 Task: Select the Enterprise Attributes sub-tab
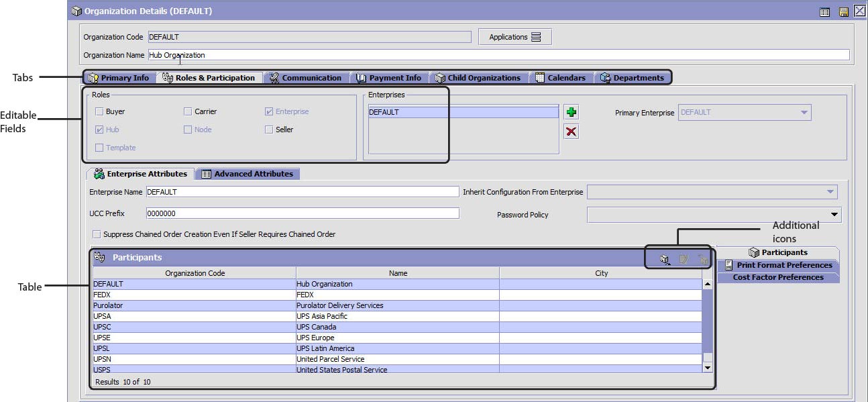coord(141,174)
